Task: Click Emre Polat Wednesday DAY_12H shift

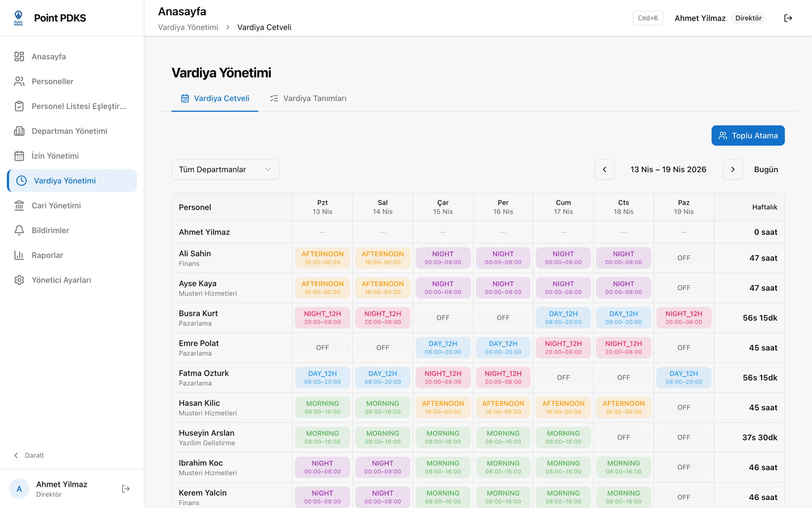Action: [443, 348]
